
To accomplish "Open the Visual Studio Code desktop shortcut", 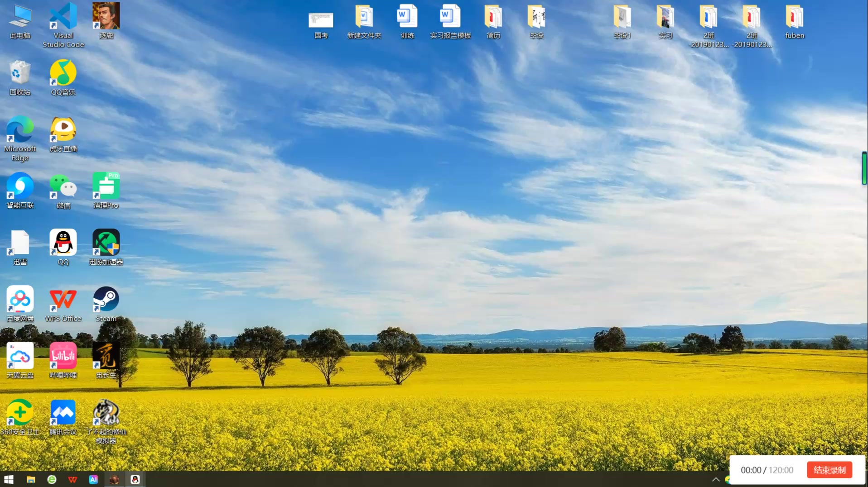I will coord(63,17).
